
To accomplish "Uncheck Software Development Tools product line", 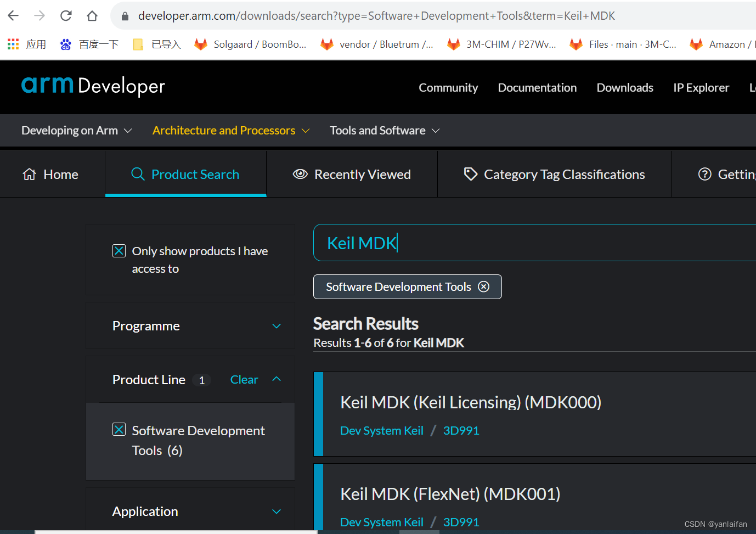I will tap(119, 430).
